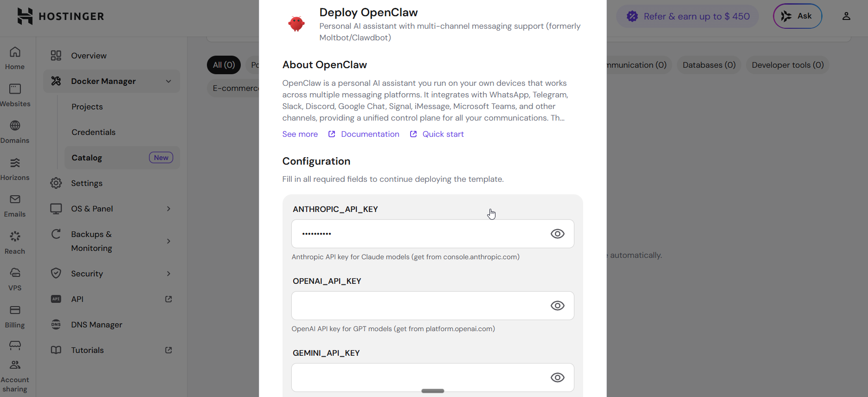
Task: Open Home in the left rail
Action: [x=15, y=58]
